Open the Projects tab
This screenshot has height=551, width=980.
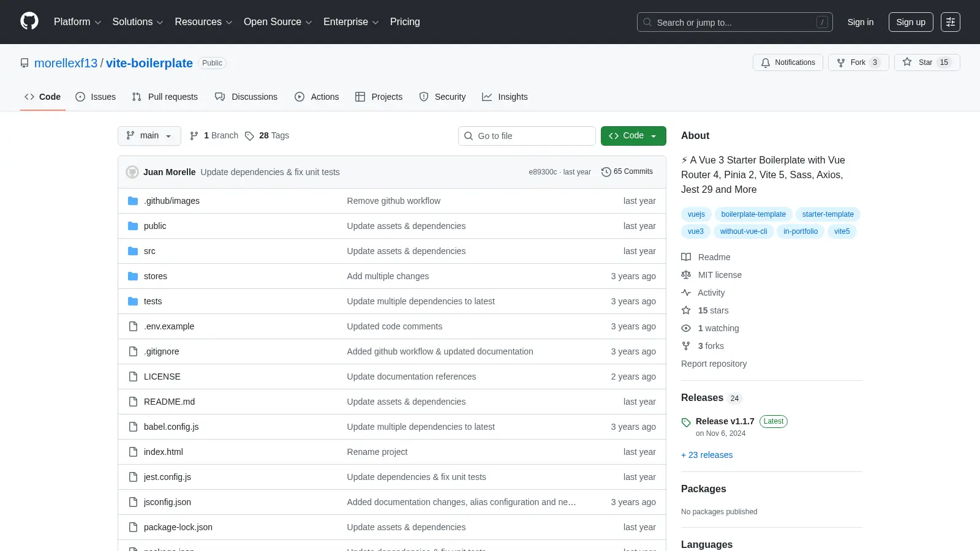[x=379, y=97]
